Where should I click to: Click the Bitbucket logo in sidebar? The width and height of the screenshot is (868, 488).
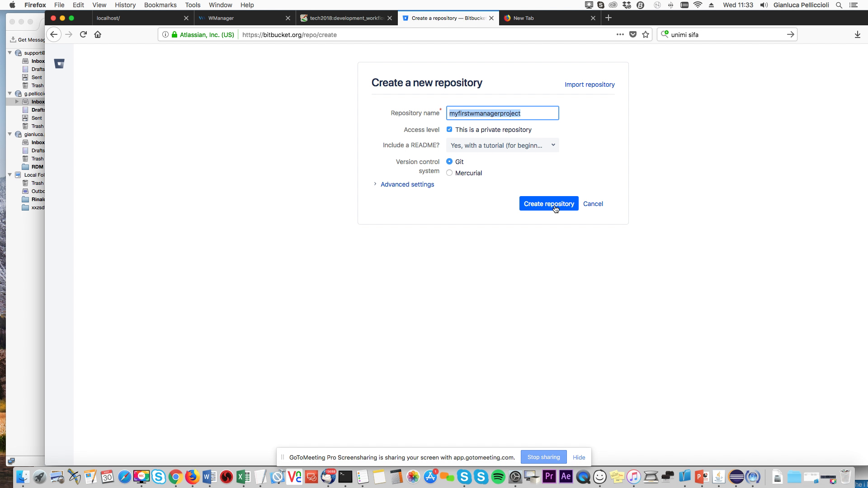click(59, 64)
